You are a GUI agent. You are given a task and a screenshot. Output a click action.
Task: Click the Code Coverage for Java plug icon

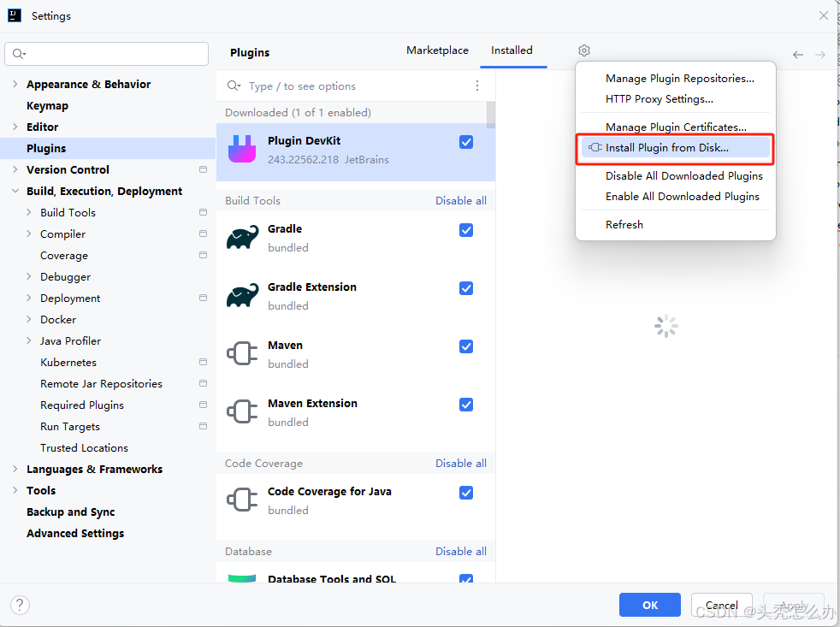click(242, 500)
